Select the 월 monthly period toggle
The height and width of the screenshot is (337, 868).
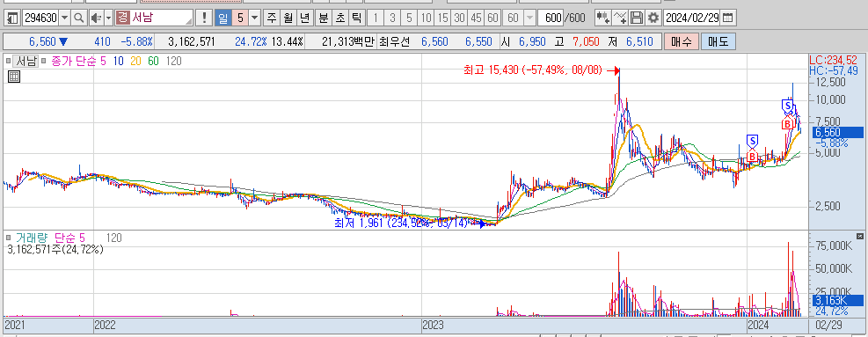pos(288,18)
